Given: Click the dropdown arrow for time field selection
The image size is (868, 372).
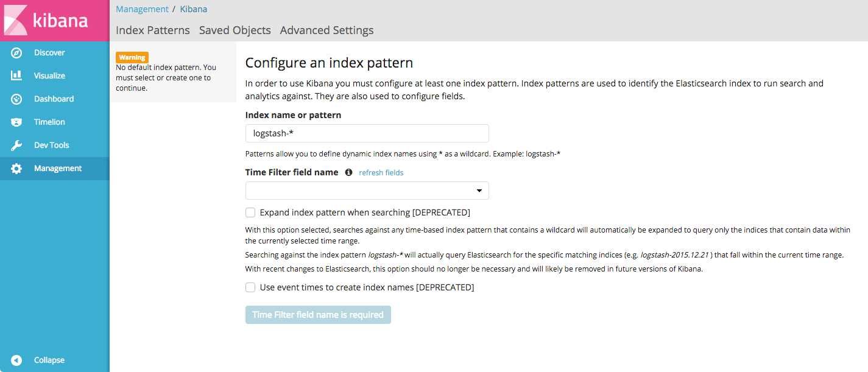Looking at the screenshot, I should pos(480,191).
